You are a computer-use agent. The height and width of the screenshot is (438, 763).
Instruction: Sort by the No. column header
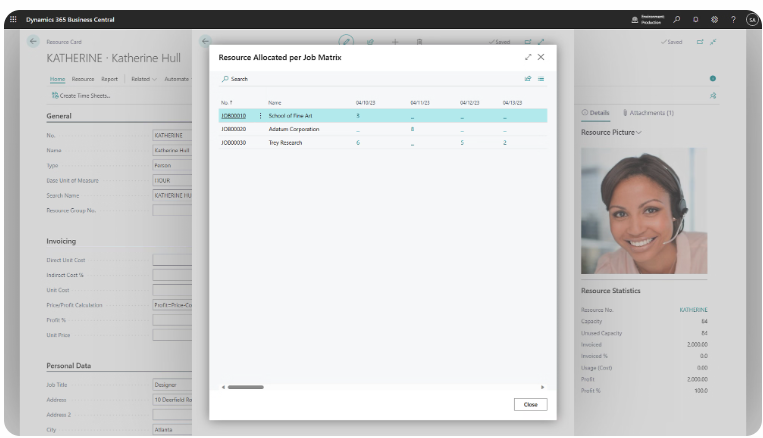(227, 103)
